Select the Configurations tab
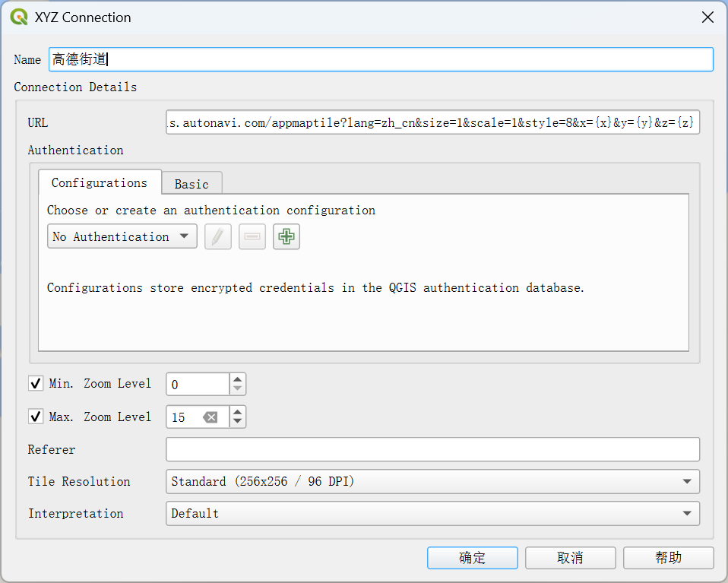Image resolution: width=728 pixels, height=583 pixels. pos(100,183)
